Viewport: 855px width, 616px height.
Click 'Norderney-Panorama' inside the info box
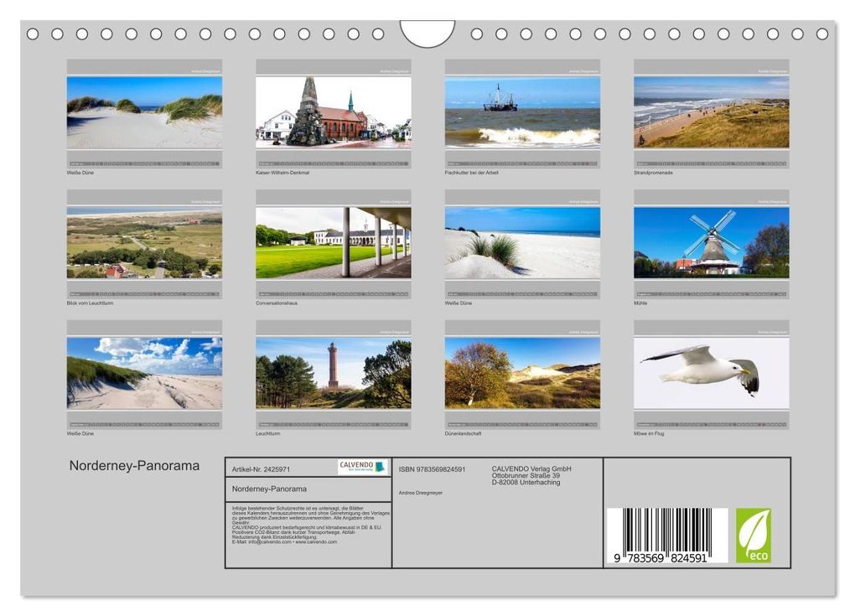click(269, 489)
